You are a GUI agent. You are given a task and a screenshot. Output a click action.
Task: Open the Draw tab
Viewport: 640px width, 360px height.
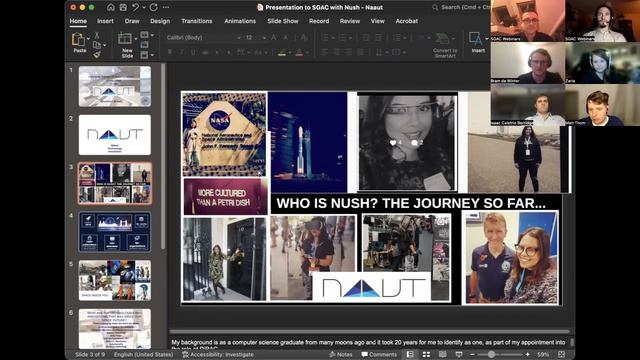pos(132,21)
